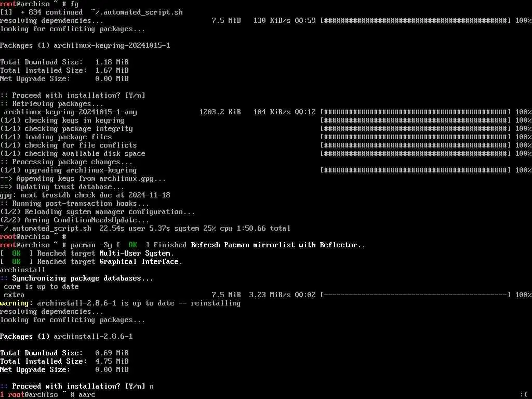The height and width of the screenshot is (399, 532).
Task: Click '(1/2) Reloading system manager configuration...' line
Action: [97, 212]
